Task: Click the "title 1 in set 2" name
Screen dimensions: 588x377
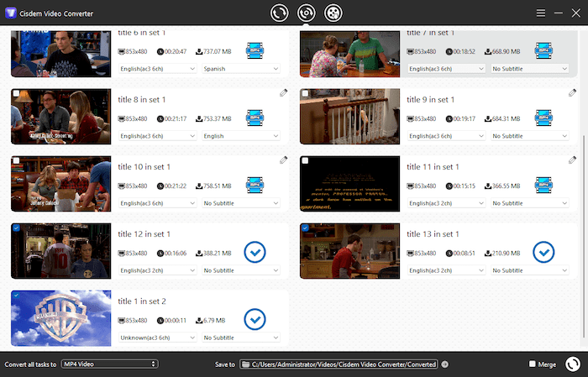Action: click(x=142, y=301)
